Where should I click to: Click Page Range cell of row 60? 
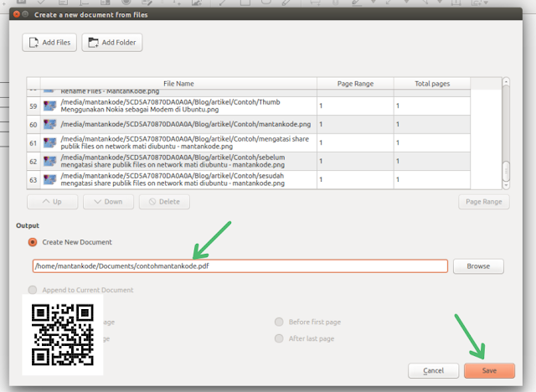tap(355, 125)
